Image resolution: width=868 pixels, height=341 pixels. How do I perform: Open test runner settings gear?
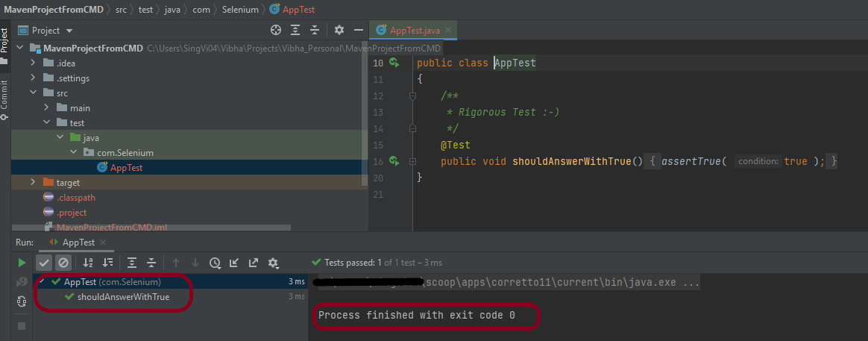point(273,263)
